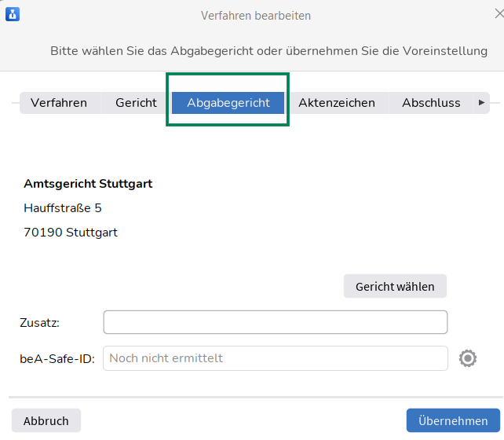Select the Abgabegericht tab
504x440 pixels.
pos(228,103)
